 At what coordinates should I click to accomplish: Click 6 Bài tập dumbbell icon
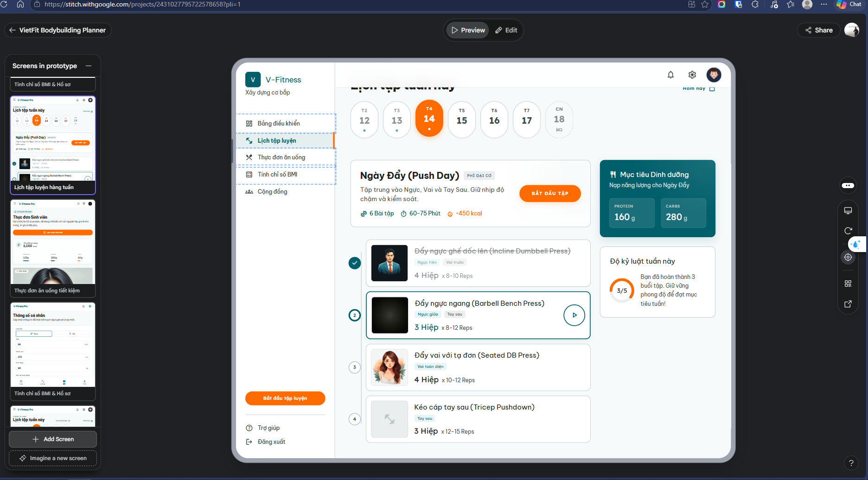click(364, 214)
